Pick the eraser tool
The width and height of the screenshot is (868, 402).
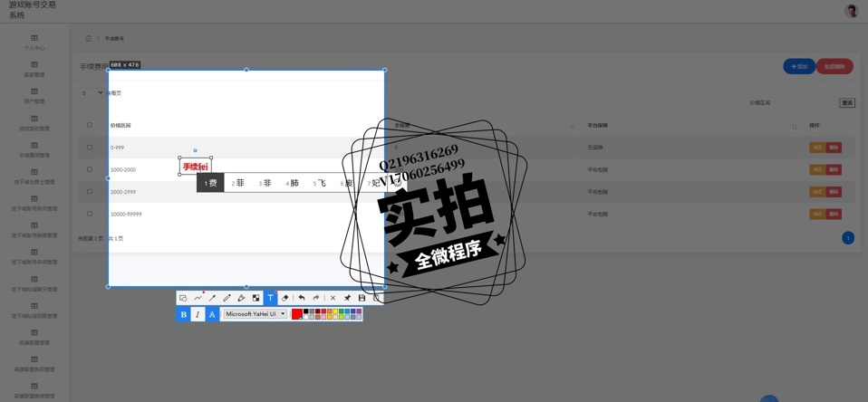click(x=285, y=298)
